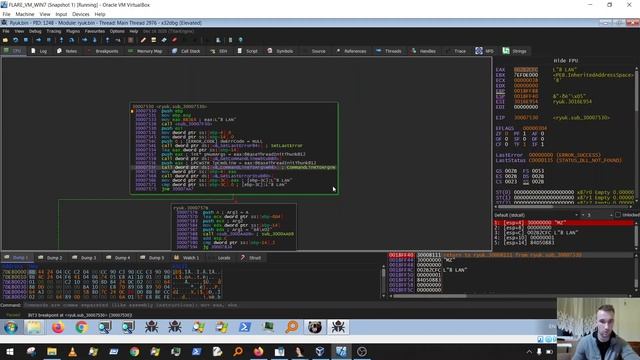Viewport: 640px width, 360px height.
Task: Switch to the Dump 5 tab
Action: [x=153, y=258]
